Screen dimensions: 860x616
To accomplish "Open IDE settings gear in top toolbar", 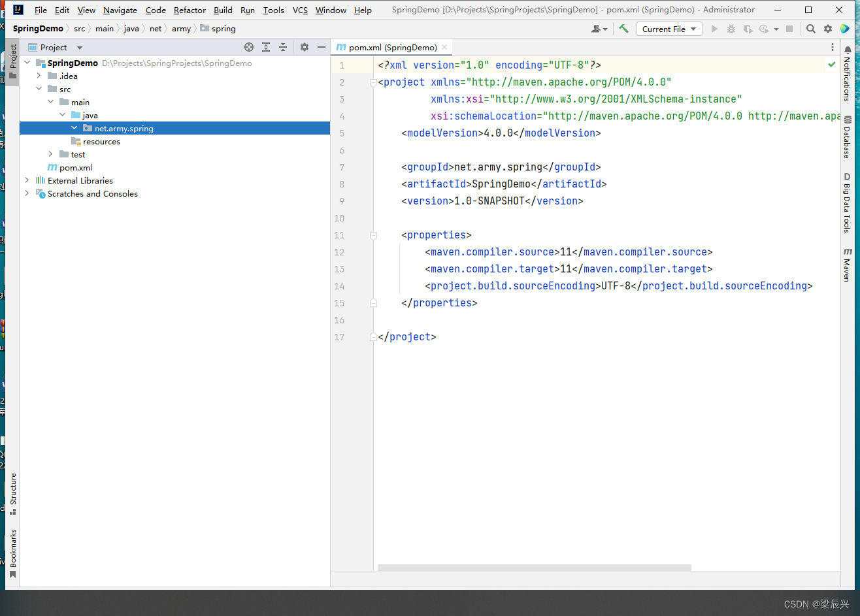I will [828, 29].
